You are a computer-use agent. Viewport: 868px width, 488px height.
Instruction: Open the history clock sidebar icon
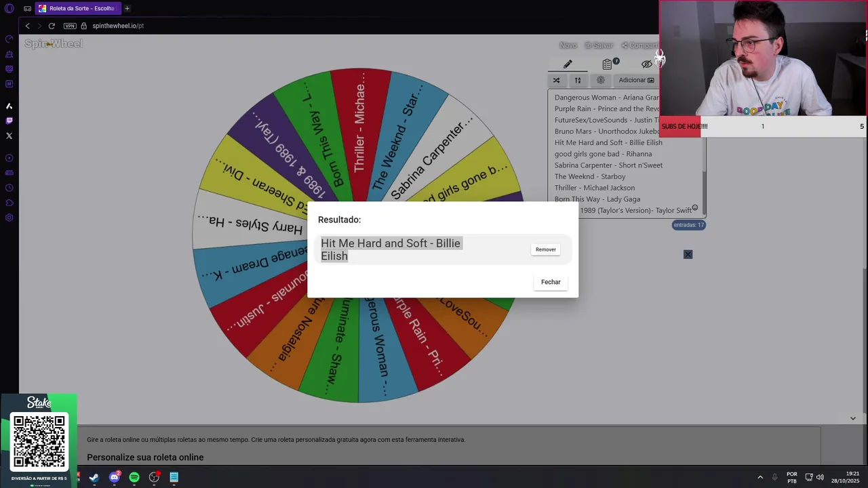(9, 188)
